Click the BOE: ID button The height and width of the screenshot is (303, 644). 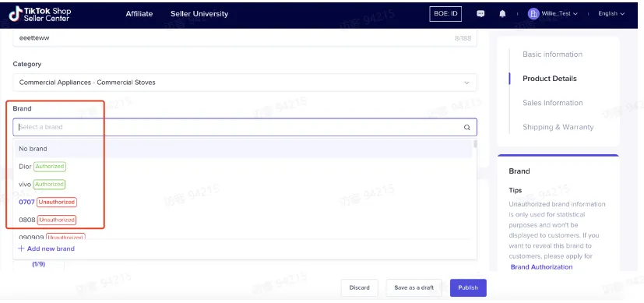click(445, 13)
